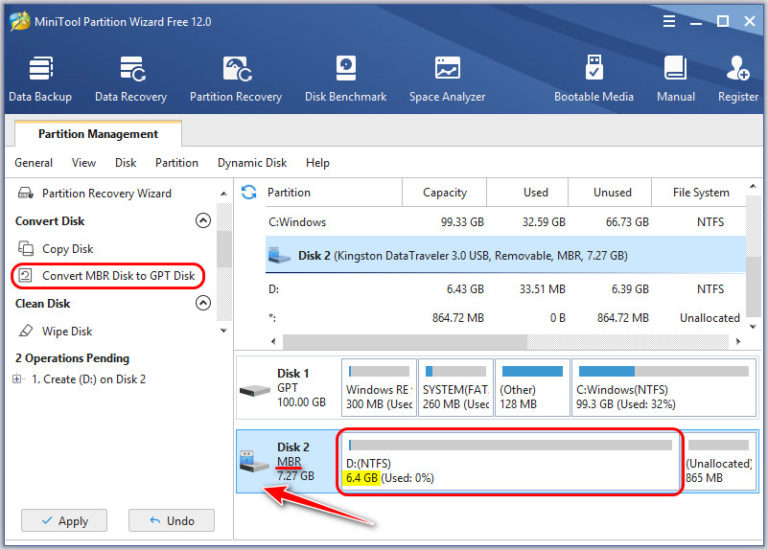Open the Manual

(676, 78)
